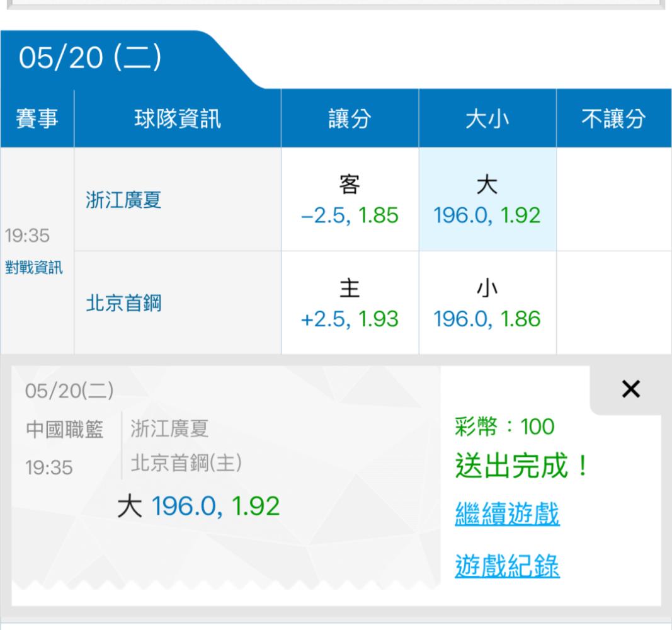Click 浙江廣夏 in the bet slip
The height and width of the screenshot is (630, 672).
tap(169, 429)
